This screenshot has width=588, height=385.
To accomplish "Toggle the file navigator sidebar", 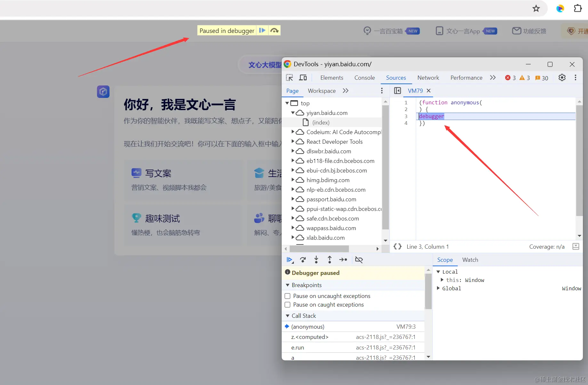I will (398, 91).
